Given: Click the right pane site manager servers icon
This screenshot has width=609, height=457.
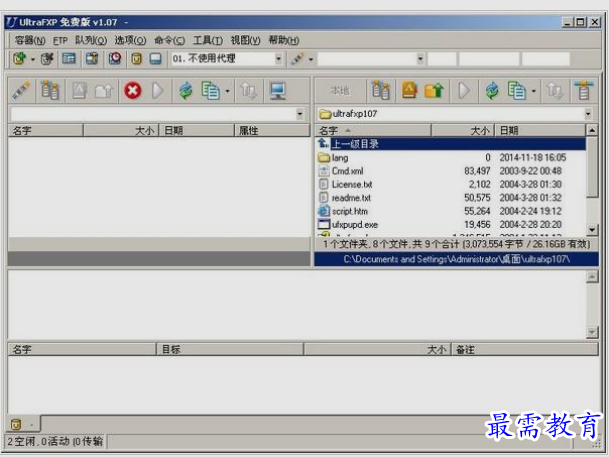Looking at the screenshot, I should [x=381, y=91].
